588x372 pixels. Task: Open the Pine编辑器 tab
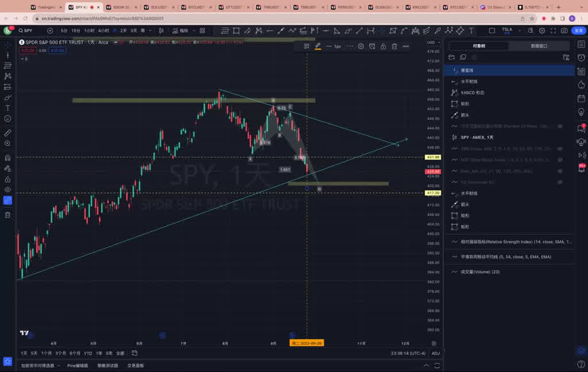click(78, 366)
